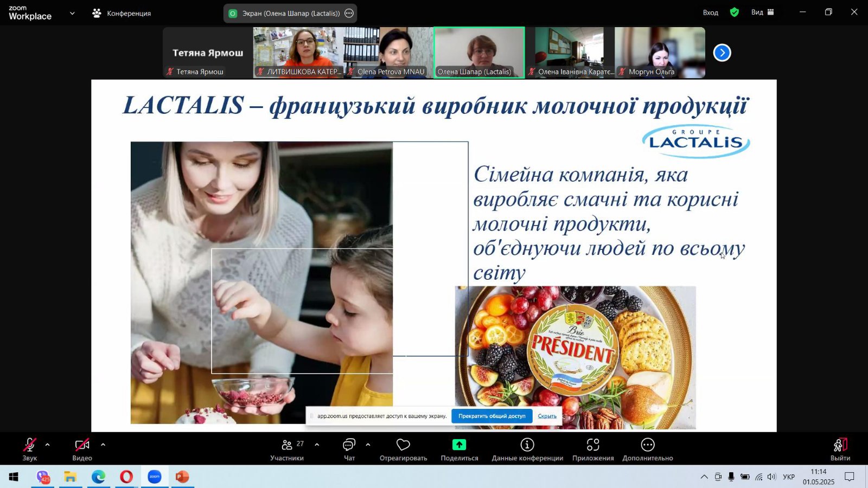Open clock showing 11:14 01.05.2025
Image resolution: width=868 pixels, height=488 pixels.
tap(819, 477)
